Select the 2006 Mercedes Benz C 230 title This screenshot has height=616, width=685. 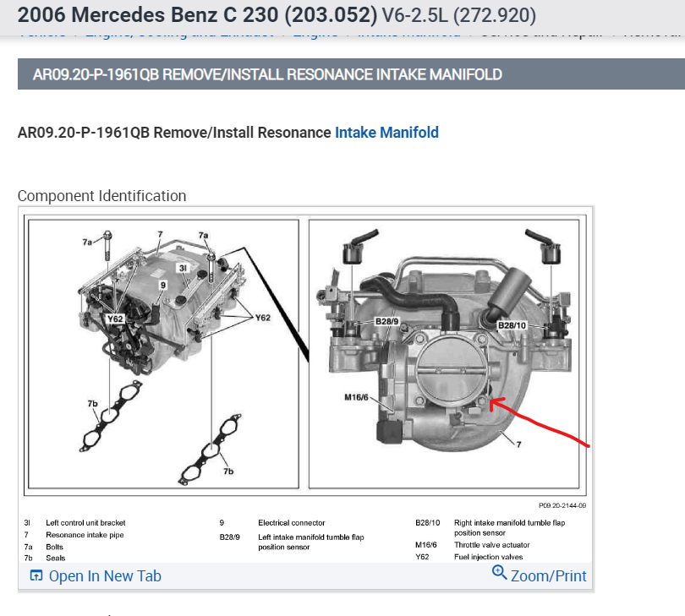click(197, 15)
